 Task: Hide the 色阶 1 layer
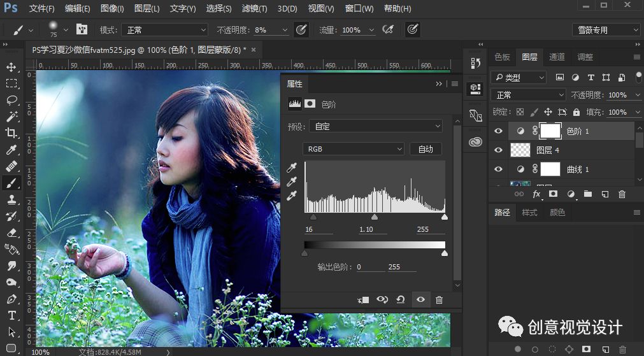tap(498, 131)
